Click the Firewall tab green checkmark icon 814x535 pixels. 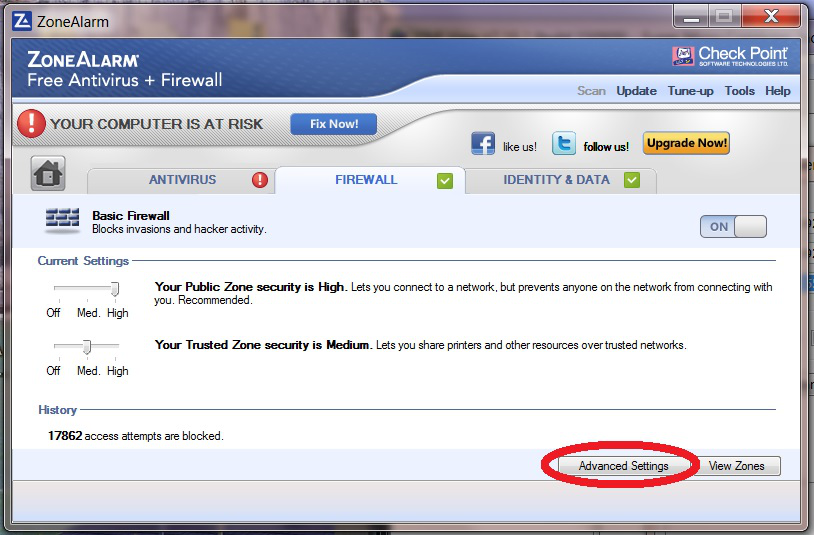445,180
